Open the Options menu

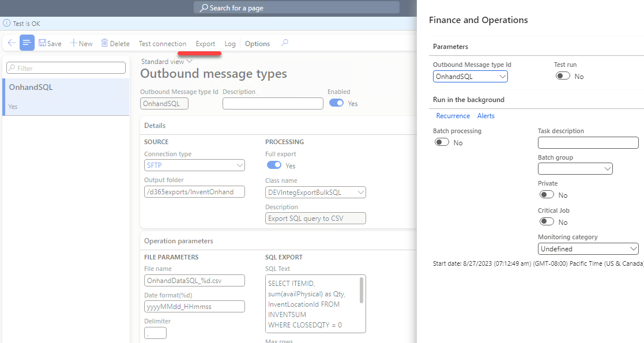pyautogui.click(x=258, y=44)
